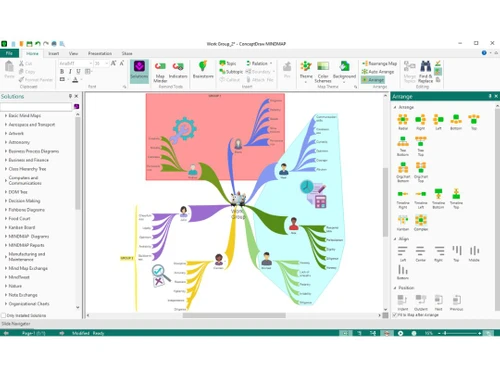Click the Find & Replace binoculars
The height and width of the screenshot is (375, 500).
click(x=425, y=71)
